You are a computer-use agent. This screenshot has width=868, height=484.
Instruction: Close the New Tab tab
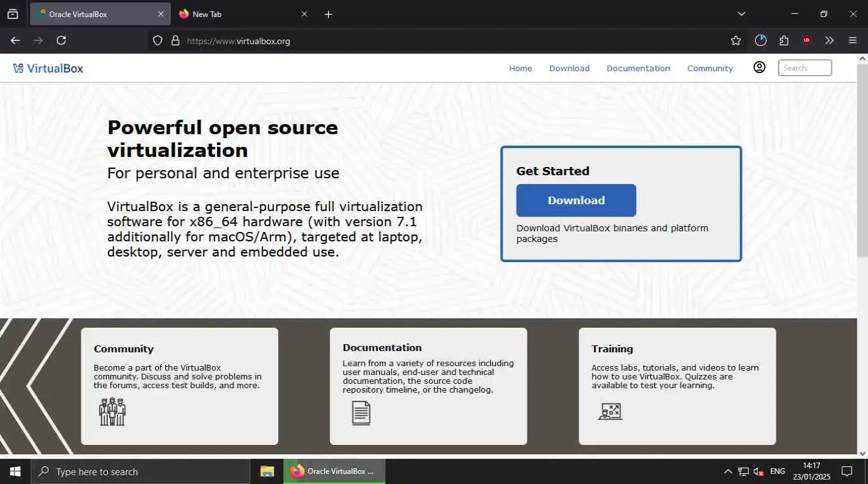[x=304, y=14]
